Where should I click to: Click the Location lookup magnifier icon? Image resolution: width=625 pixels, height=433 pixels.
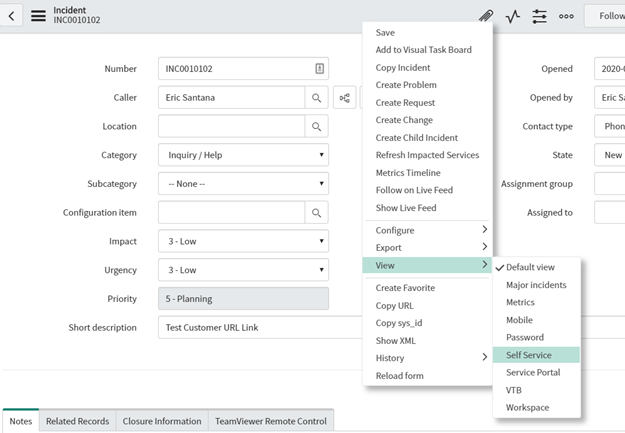[316, 126]
